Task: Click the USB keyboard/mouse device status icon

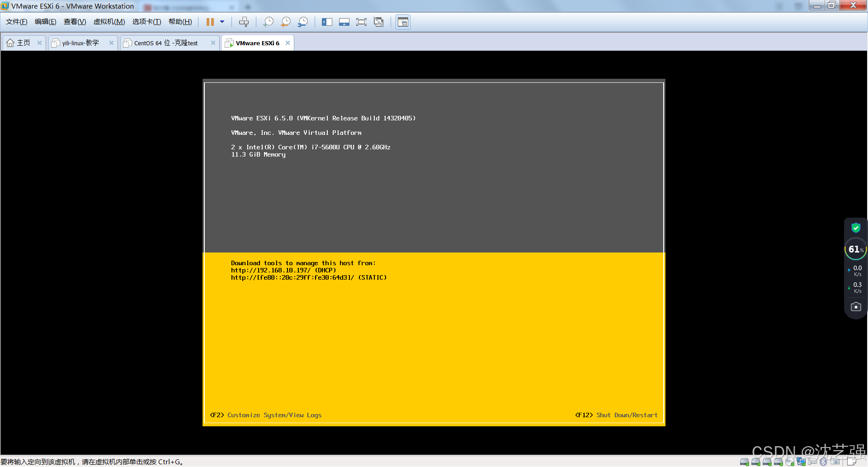Action: 812,462
